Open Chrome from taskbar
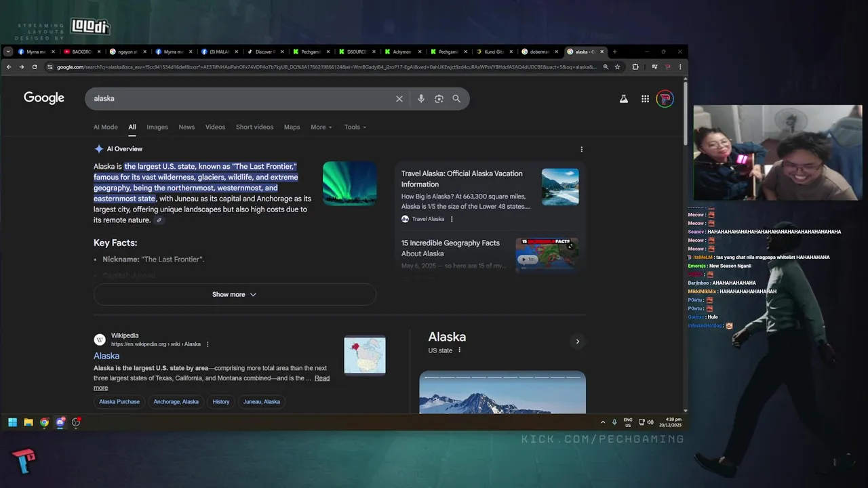The height and width of the screenshot is (488, 868). point(44,422)
